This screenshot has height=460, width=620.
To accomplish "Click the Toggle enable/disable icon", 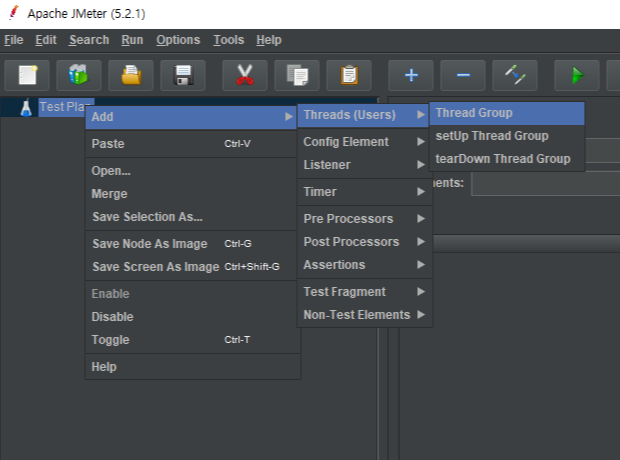I will coord(515,75).
